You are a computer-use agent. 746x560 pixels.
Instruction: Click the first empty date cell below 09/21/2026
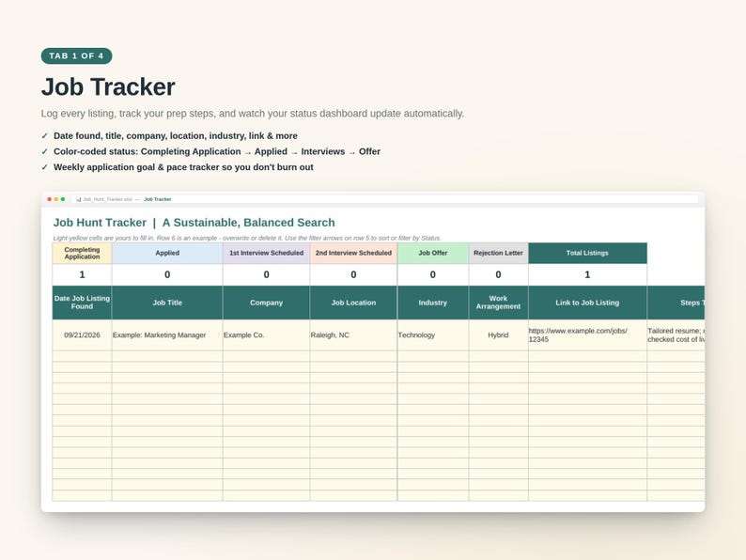coord(82,356)
